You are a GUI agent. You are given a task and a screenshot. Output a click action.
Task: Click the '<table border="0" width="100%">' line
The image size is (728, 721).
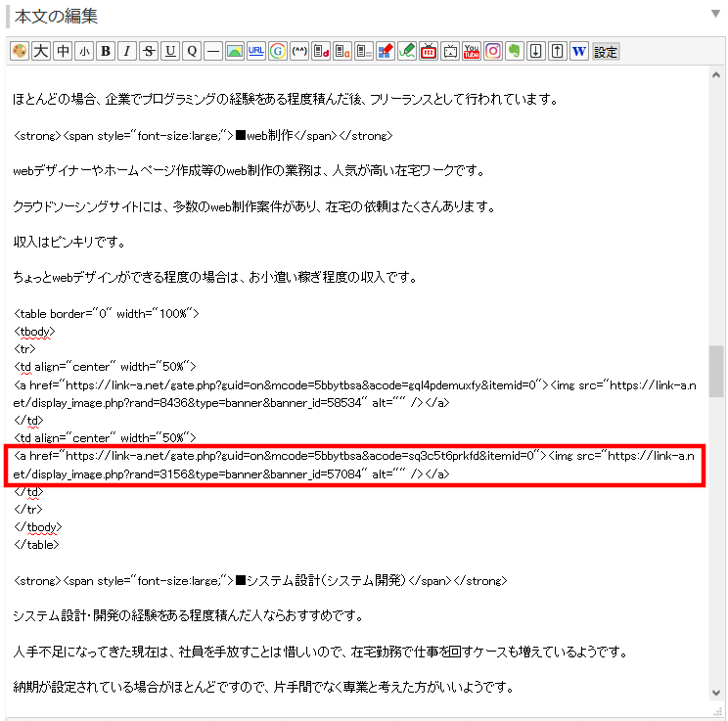point(107,313)
